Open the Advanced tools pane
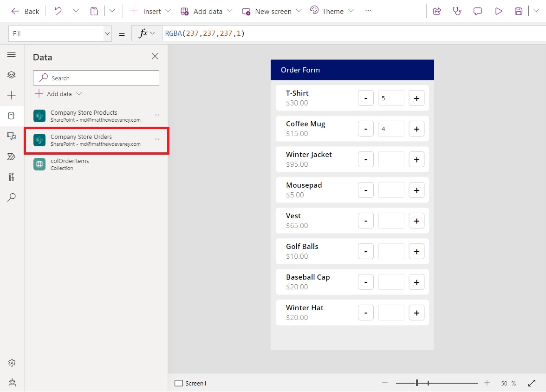This screenshot has height=392, width=546. pos(12,177)
